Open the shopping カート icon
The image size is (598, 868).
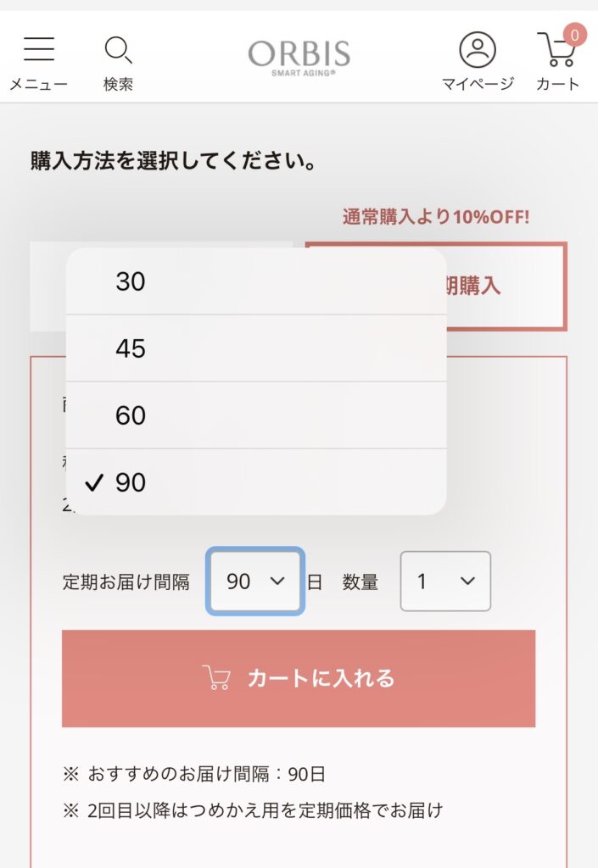[x=556, y=50]
